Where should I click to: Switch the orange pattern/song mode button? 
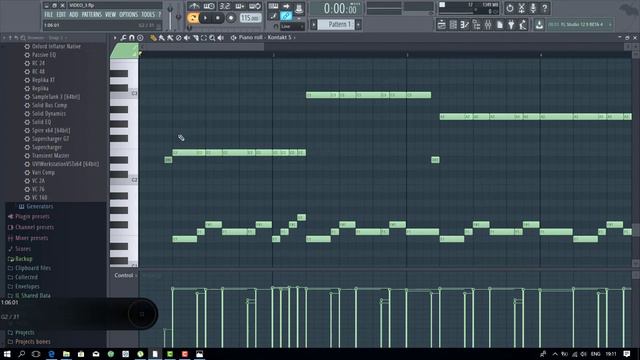pos(193,18)
